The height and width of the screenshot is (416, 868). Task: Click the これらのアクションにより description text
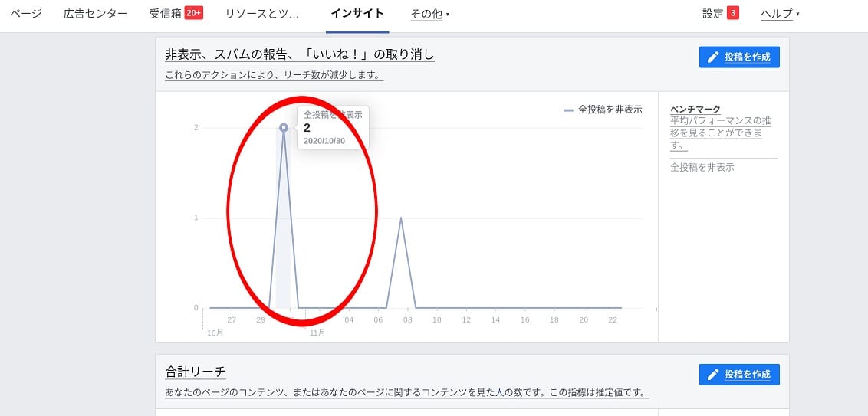pyautogui.click(x=274, y=75)
